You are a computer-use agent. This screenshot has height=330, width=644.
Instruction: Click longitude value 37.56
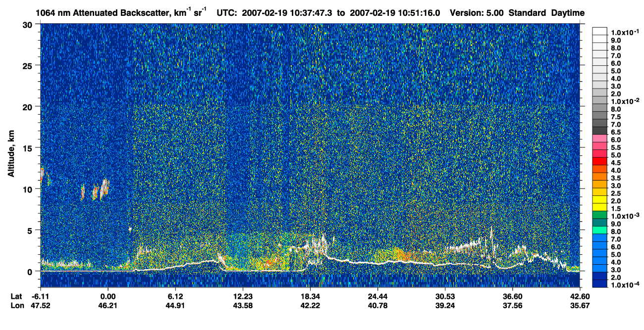pyautogui.click(x=512, y=305)
